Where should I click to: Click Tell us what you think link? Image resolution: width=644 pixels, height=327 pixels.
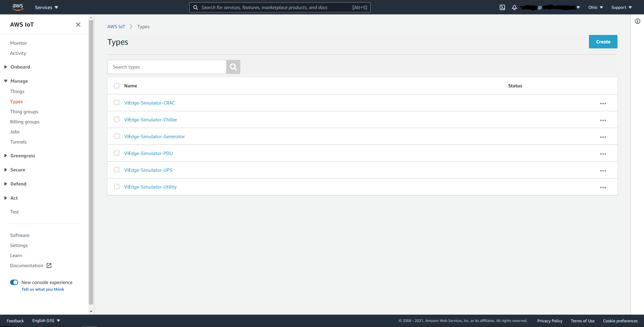[43, 289]
